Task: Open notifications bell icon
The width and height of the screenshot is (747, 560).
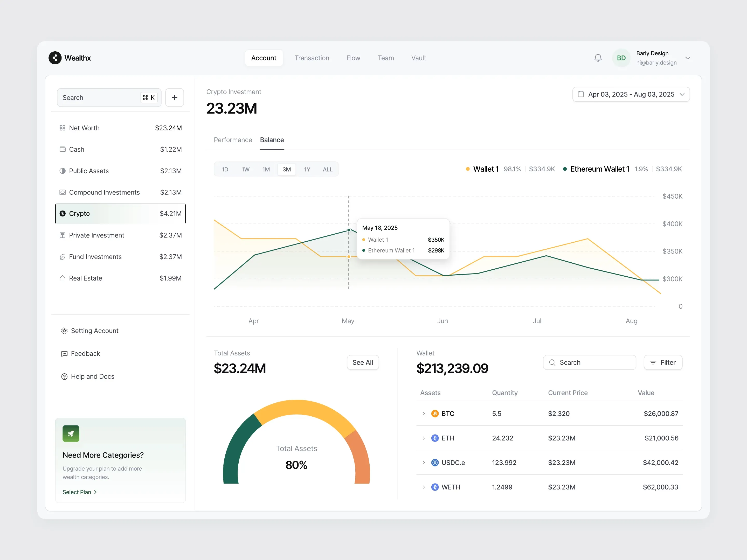Action: (x=598, y=58)
